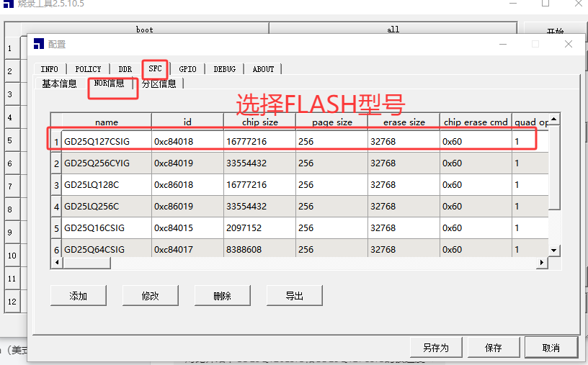Click the 'chip erase cmd' column header
588x365 pixels.
point(476,122)
